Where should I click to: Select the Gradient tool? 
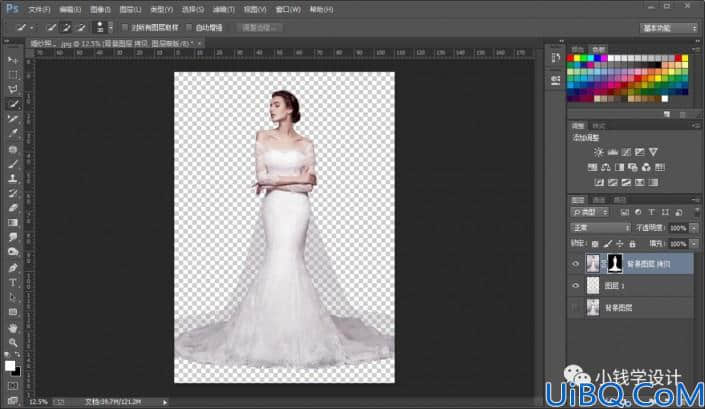[x=13, y=223]
